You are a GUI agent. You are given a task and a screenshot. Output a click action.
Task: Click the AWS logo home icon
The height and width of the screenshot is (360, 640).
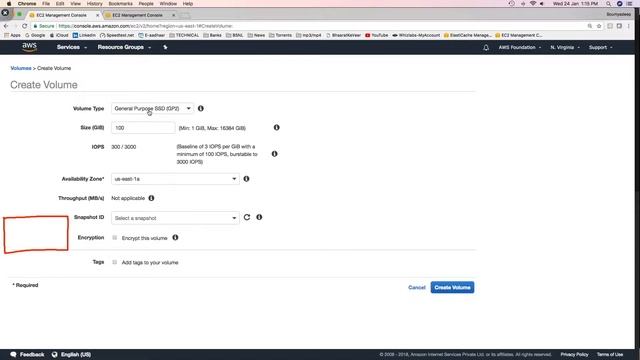coord(29,47)
